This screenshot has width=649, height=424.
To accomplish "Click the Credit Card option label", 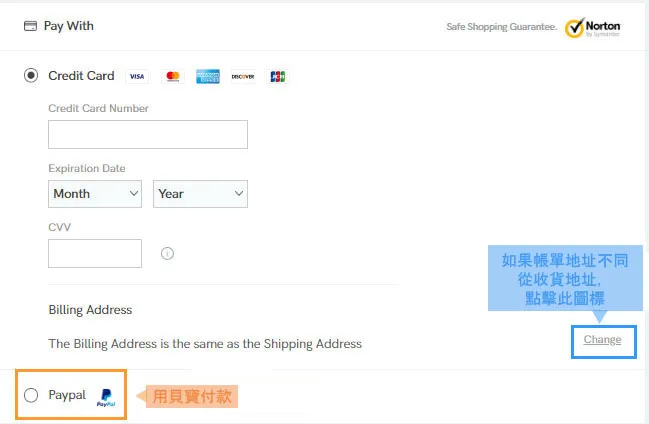I will click(x=81, y=76).
